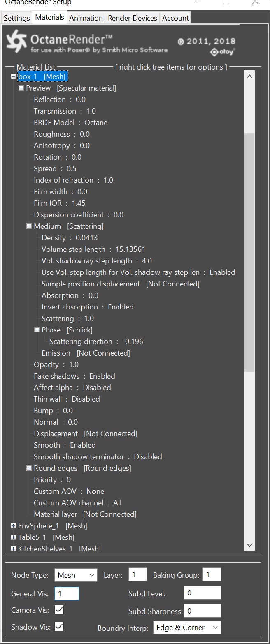
Task: Open the Render Devices tab
Action: coord(133,18)
